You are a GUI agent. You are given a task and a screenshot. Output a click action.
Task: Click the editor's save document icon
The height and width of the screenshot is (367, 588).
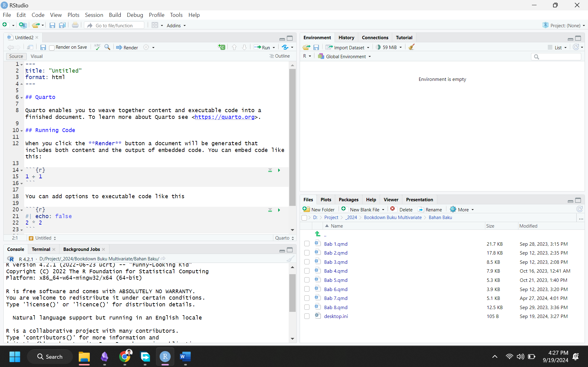click(43, 47)
